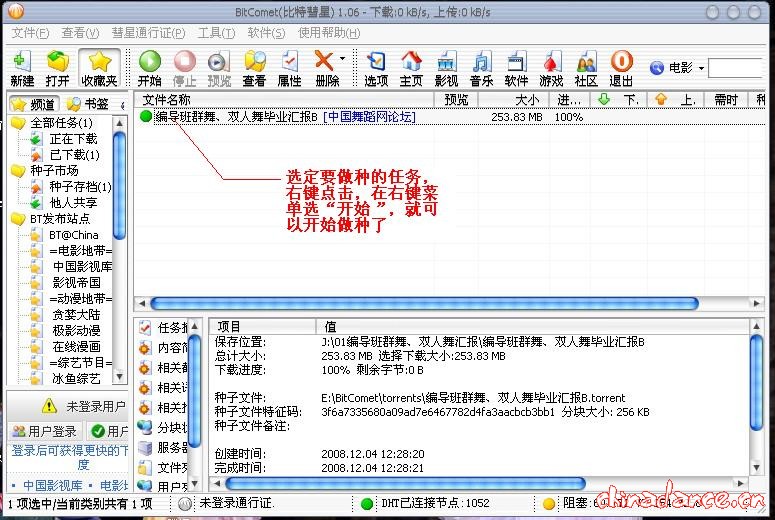Viewport: 775px width, 520px height.
Task: Click the task list horizontal scrollbar thumb
Action: click(x=424, y=303)
